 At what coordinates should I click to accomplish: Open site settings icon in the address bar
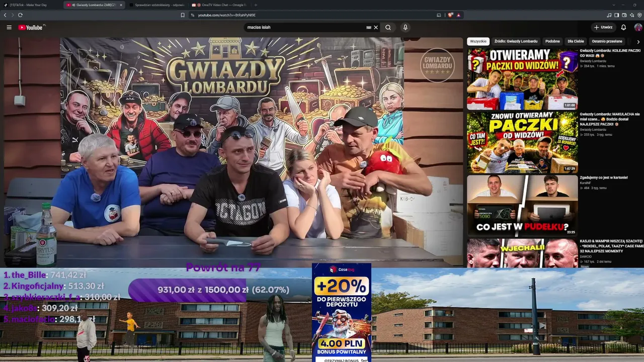(x=193, y=15)
